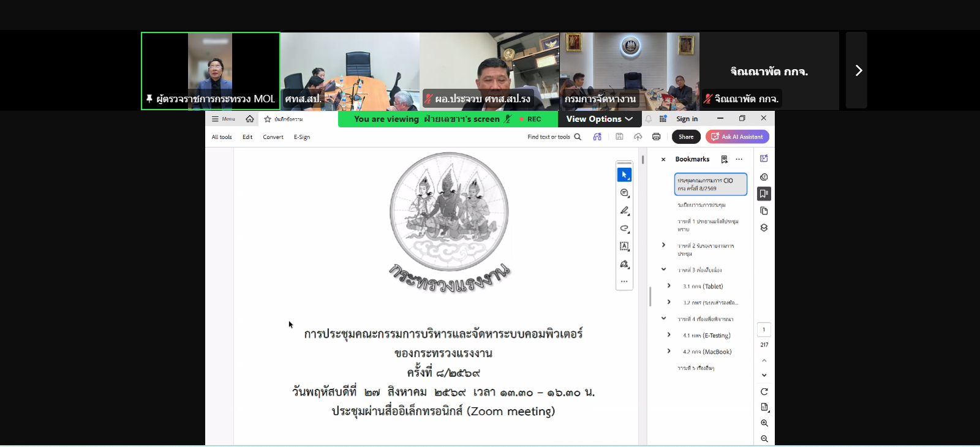This screenshot has height=447, width=980.
Task: Zoom in on the document
Action: (764, 423)
